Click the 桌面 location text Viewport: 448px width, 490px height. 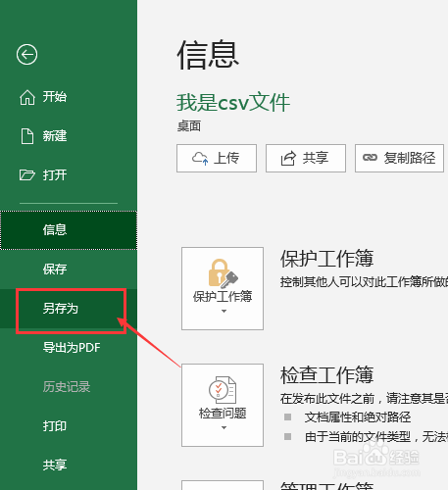tap(189, 126)
